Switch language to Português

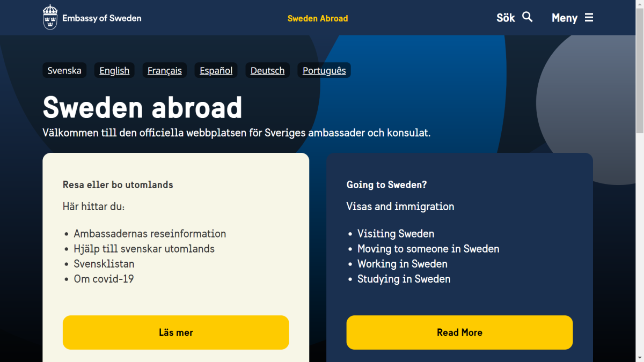[324, 70]
